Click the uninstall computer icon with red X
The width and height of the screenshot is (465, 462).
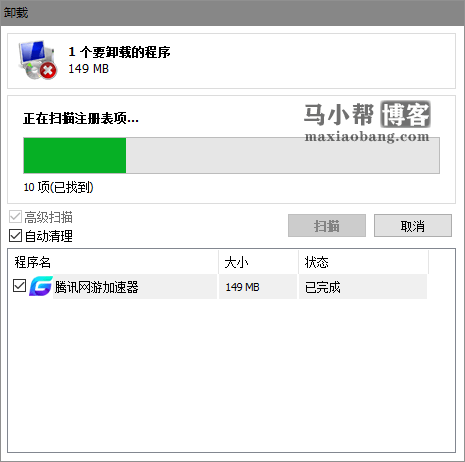tap(37, 60)
